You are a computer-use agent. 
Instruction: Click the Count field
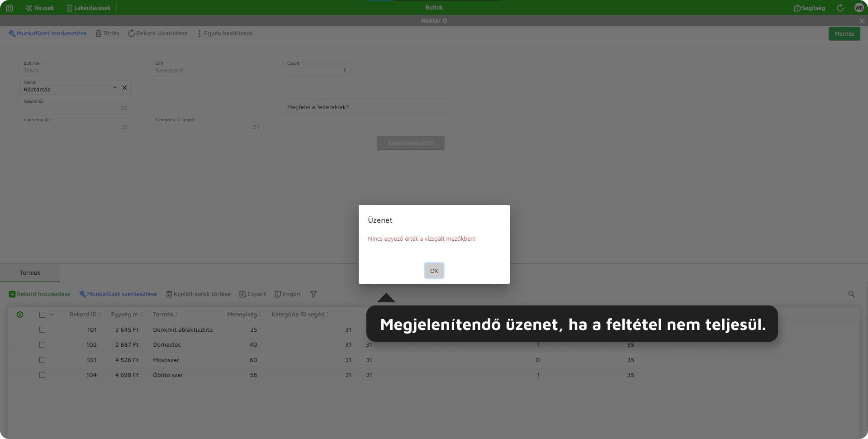[317, 69]
